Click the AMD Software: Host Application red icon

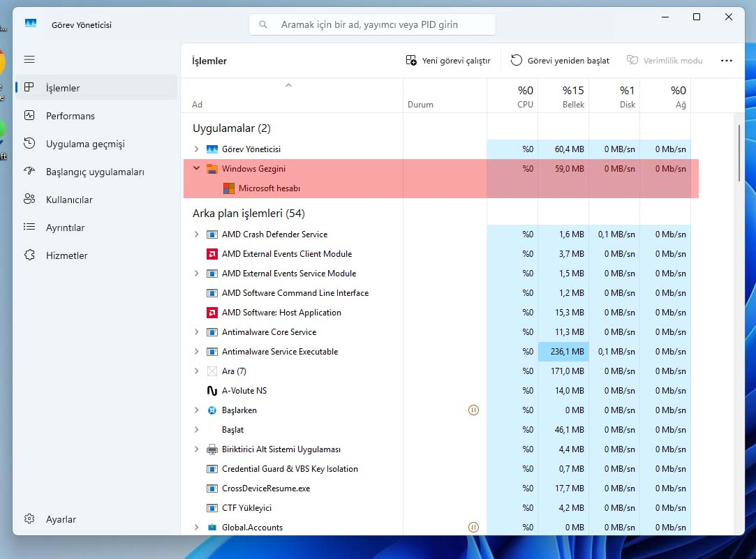212,313
